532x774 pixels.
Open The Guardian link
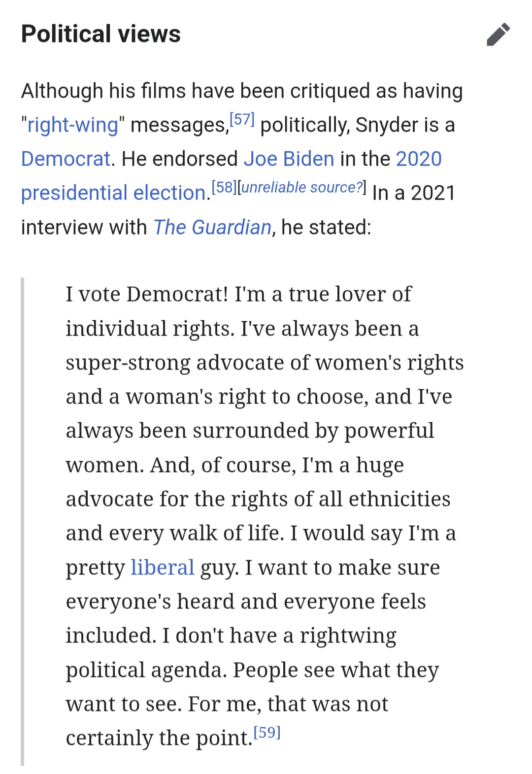(x=212, y=228)
